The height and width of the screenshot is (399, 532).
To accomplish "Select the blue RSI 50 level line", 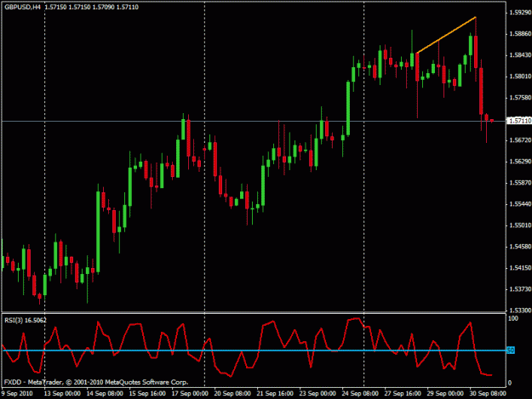I will [x=254, y=351].
